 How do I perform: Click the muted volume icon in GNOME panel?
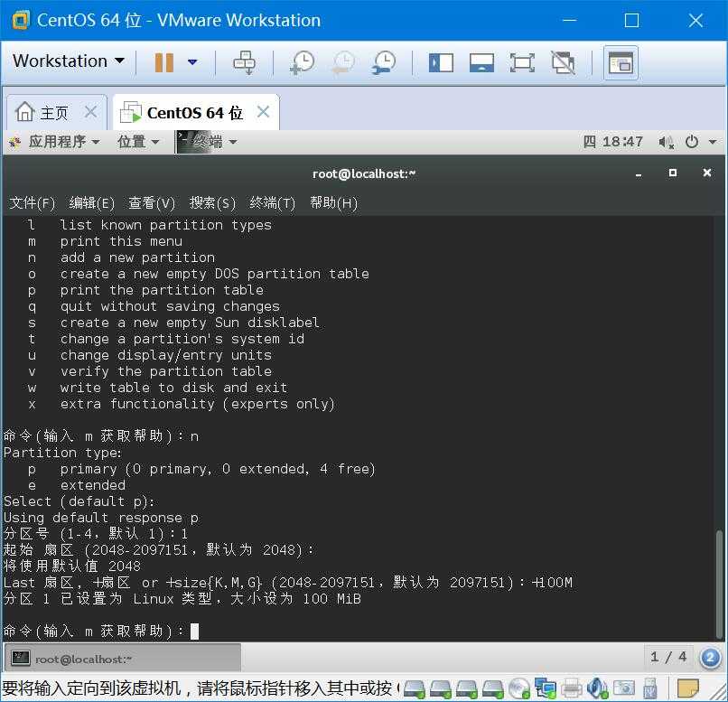[667, 142]
